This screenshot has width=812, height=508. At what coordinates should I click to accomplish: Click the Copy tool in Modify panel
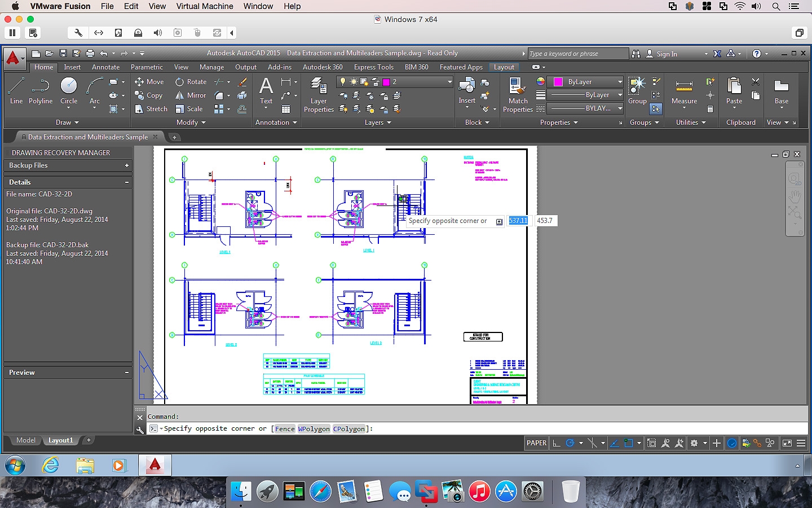[149, 95]
